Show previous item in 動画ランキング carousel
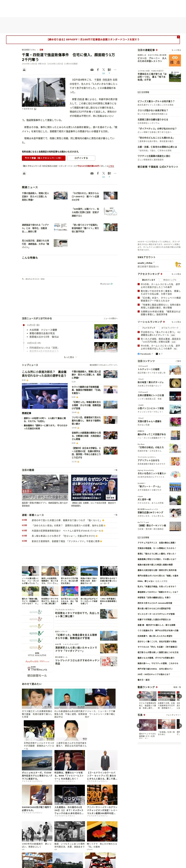This screenshot has height=868, width=186. (x=139, y=696)
